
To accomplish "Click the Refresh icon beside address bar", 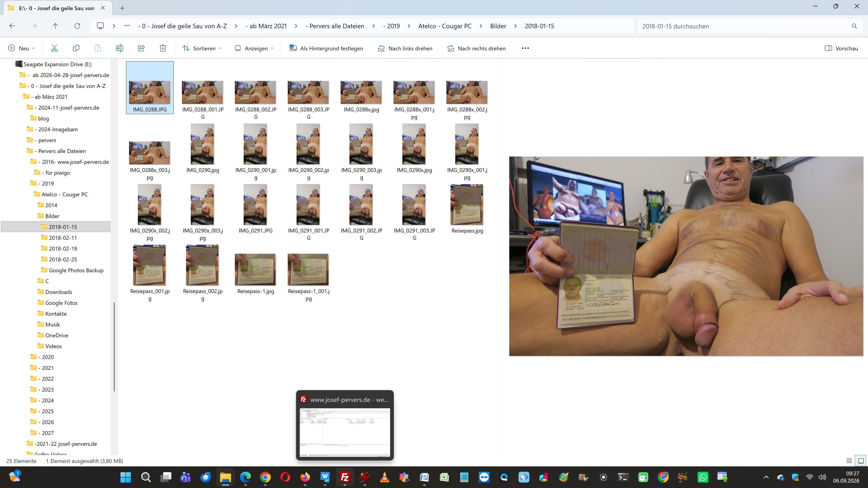I will coord(77,26).
